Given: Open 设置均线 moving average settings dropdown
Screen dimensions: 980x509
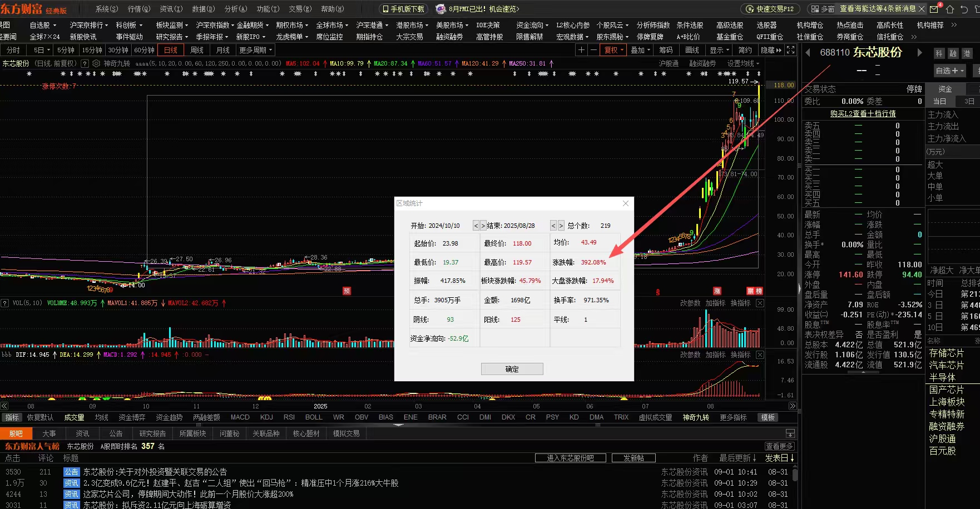Looking at the screenshot, I should [743, 63].
